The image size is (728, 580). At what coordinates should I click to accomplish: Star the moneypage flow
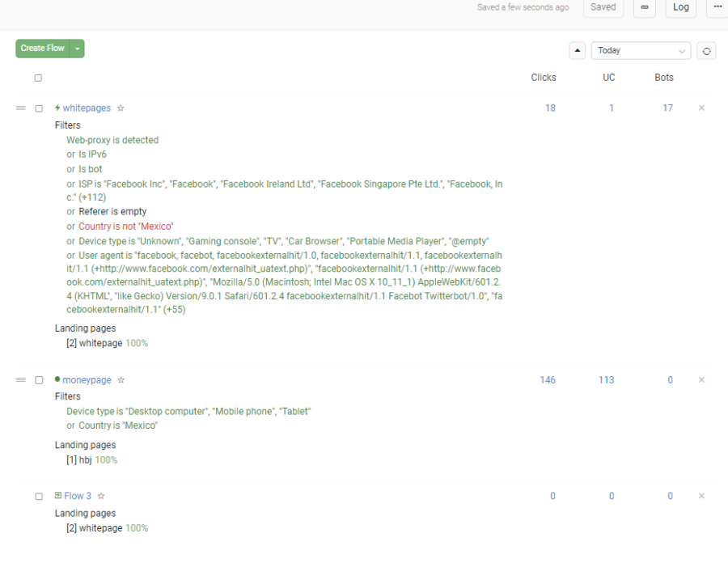[121, 380]
